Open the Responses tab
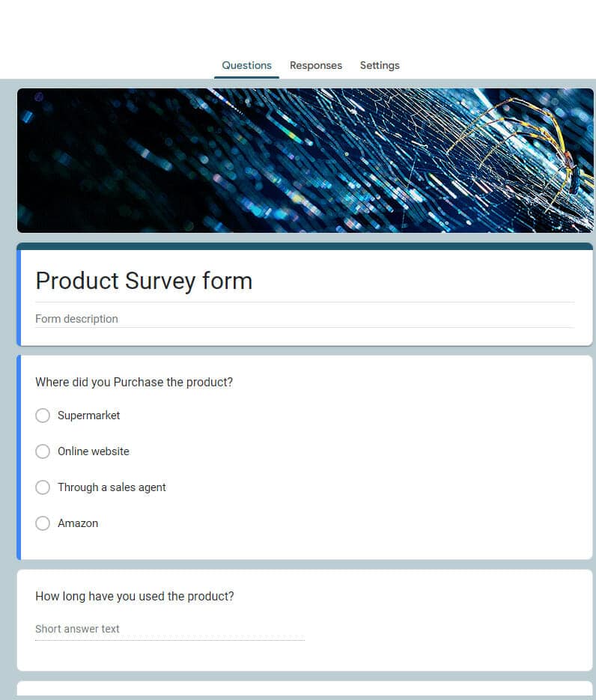 coord(315,65)
